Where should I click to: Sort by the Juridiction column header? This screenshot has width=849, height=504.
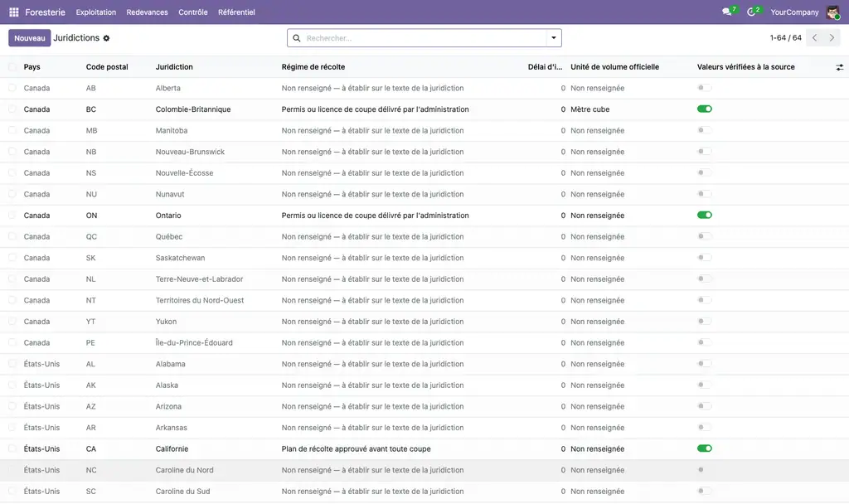(x=174, y=67)
